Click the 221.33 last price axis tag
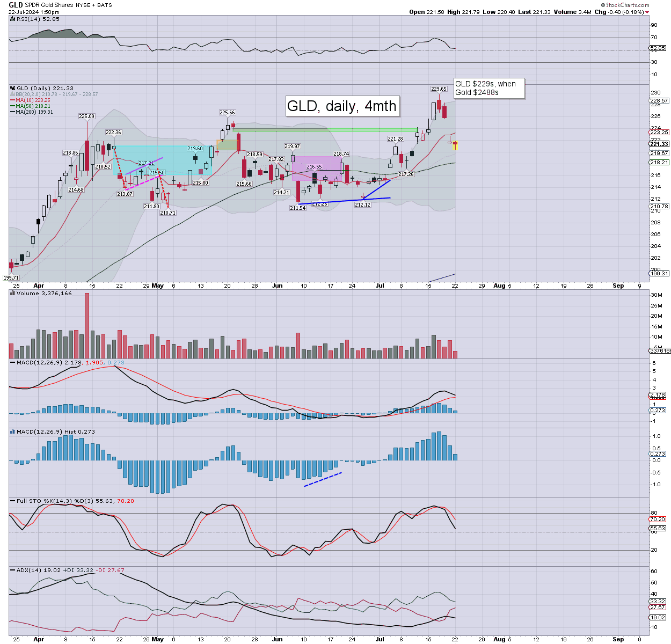This screenshot has height=644, width=671. (x=659, y=144)
